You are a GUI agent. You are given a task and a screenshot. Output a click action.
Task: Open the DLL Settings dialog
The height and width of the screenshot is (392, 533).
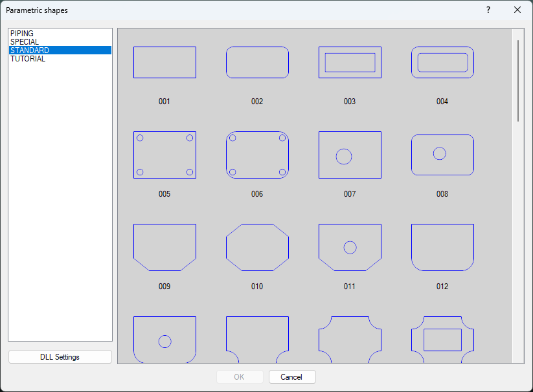(x=60, y=356)
